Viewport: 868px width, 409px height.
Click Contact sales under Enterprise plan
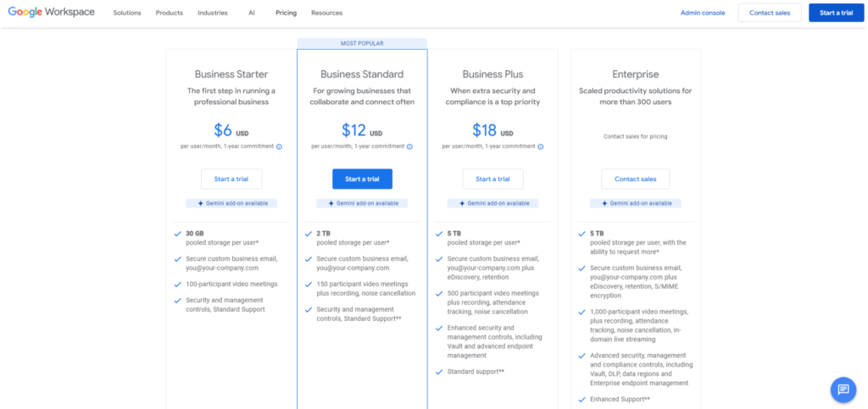[x=636, y=179]
